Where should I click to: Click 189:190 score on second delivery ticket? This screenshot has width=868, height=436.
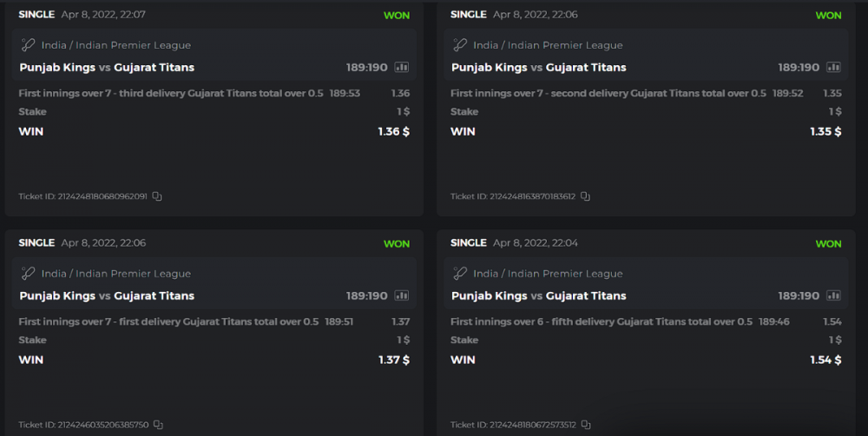click(799, 67)
